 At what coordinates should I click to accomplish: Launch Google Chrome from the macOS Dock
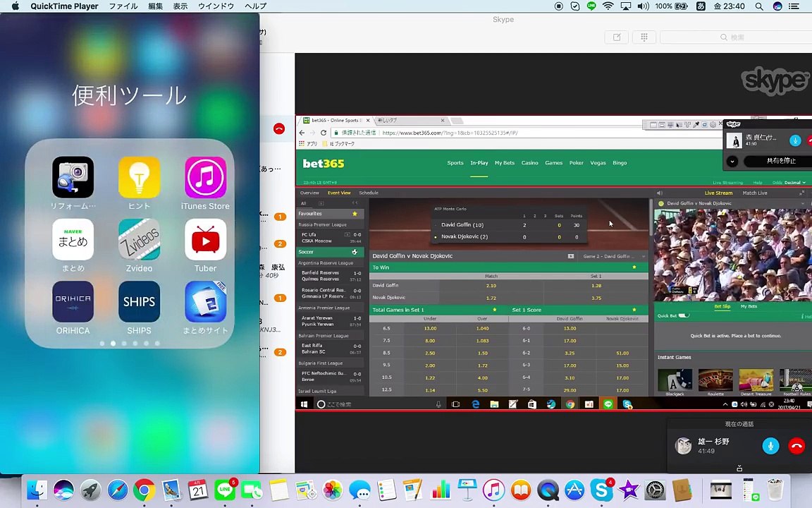(144, 490)
